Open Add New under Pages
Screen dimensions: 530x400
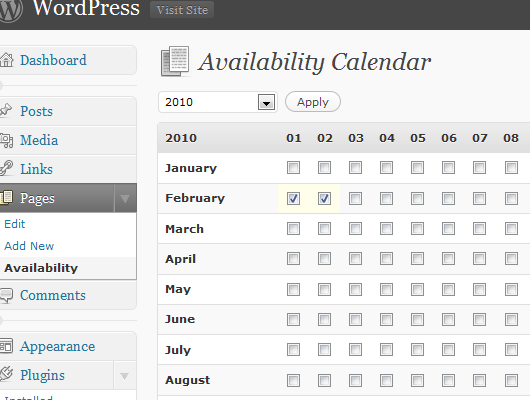point(29,246)
